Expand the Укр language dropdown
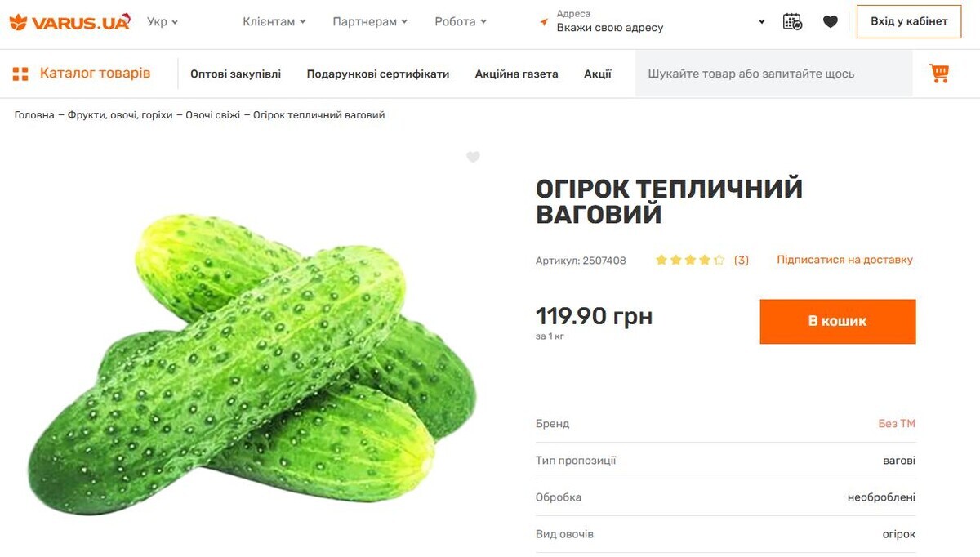The width and height of the screenshot is (980, 557). coord(163,22)
